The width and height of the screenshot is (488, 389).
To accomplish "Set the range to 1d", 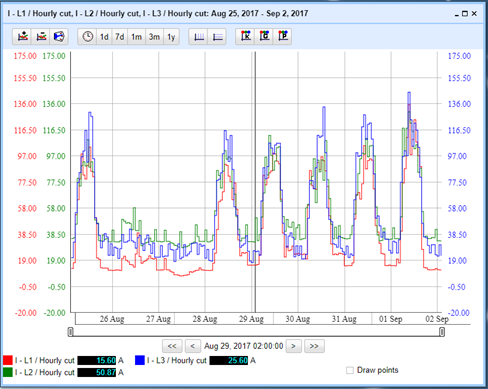I will [x=104, y=36].
